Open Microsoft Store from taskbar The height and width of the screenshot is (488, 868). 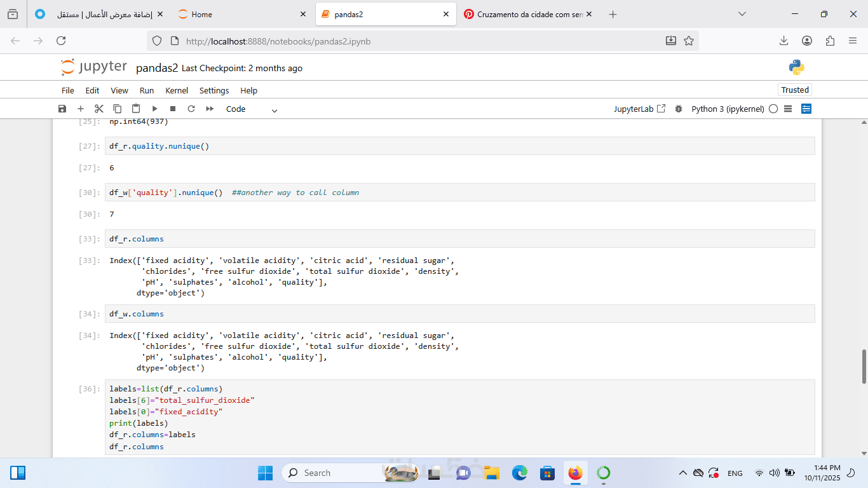(548, 473)
